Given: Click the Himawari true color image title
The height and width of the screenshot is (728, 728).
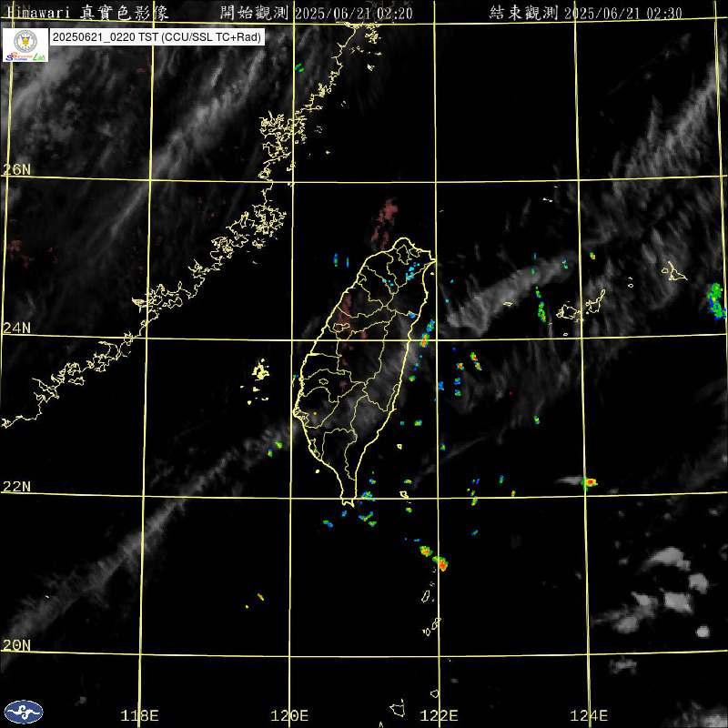Looking at the screenshot, I should (x=87, y=13).
